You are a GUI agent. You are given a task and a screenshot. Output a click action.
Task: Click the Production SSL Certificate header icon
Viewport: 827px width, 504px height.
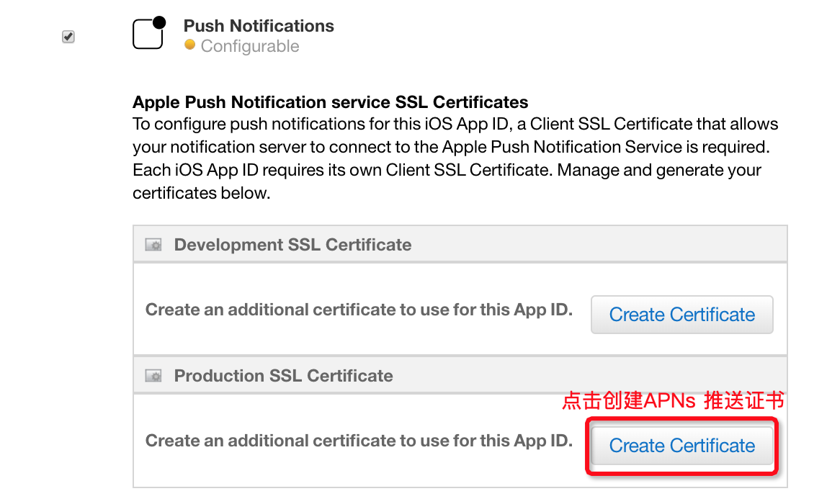pyautogui.click(x=153, y=376)
